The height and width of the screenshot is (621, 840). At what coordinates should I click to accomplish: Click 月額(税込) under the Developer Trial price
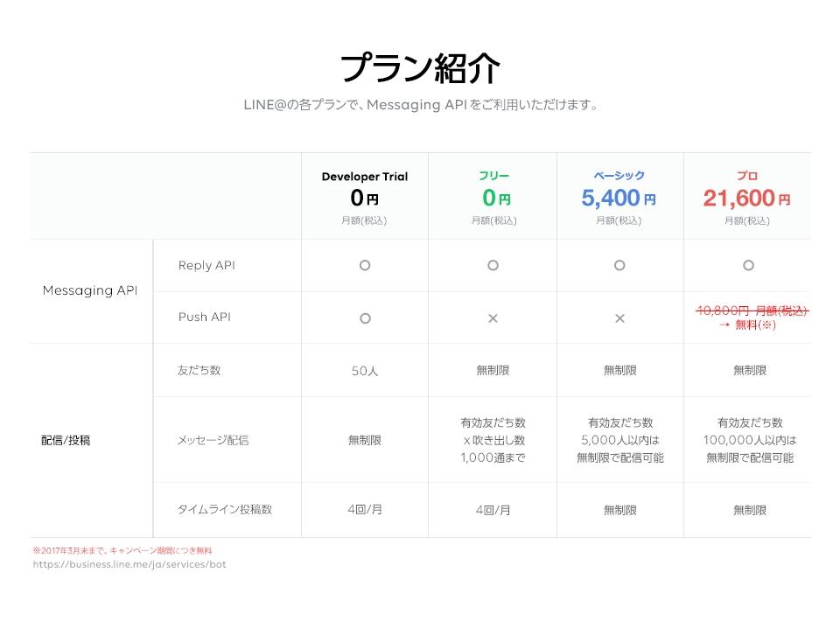point(364,220)
